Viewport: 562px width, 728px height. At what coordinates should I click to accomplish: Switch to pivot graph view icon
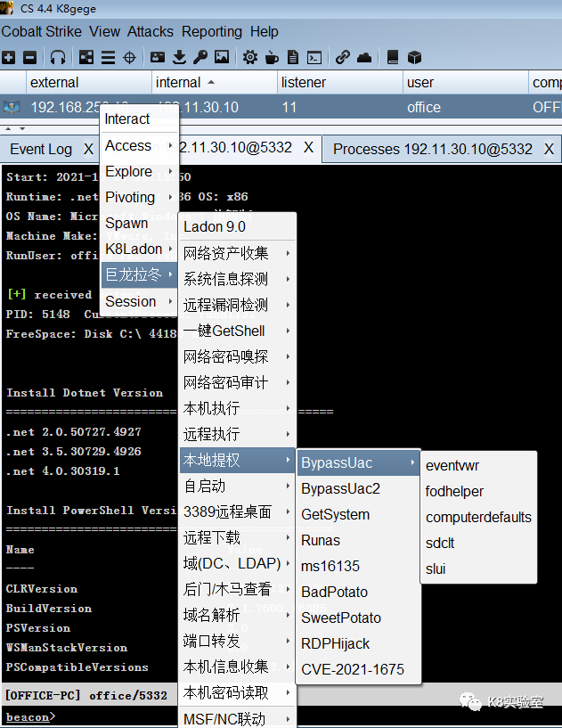tap(86, 58)
